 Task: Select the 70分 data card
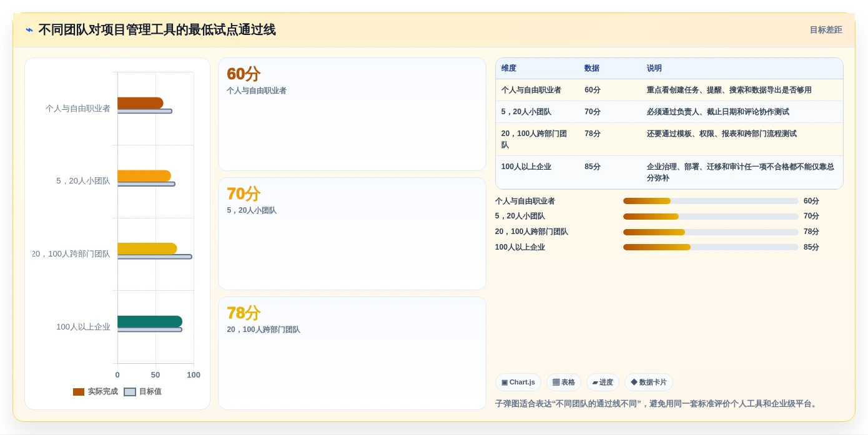click(352, 233)
